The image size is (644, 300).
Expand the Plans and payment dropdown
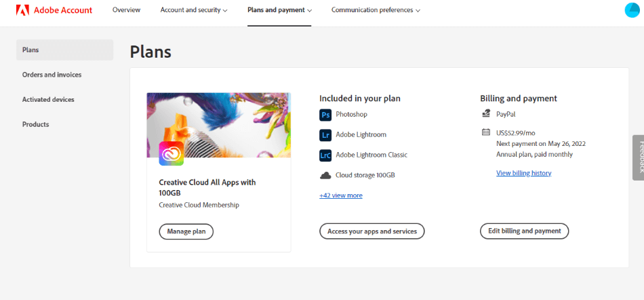click(x=279, y=10)
